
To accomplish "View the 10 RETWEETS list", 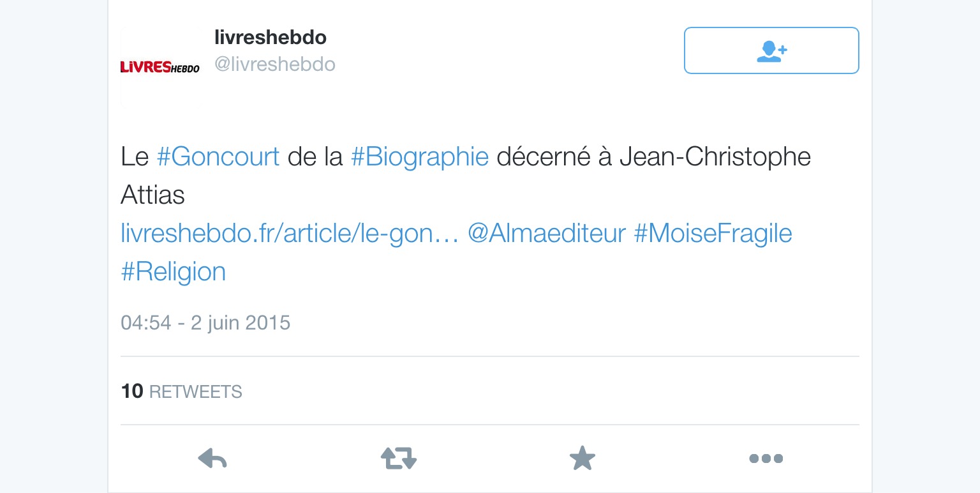I will (x=182, y=391).
